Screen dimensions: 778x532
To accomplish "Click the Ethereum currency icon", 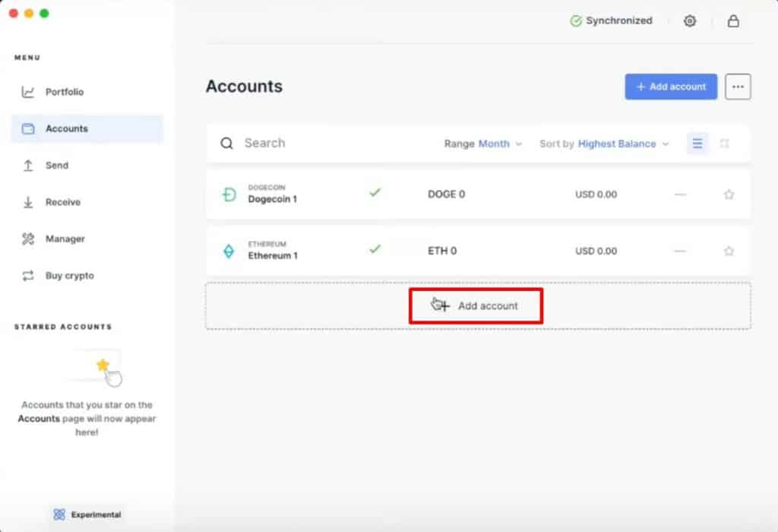I will coord(227,251).
